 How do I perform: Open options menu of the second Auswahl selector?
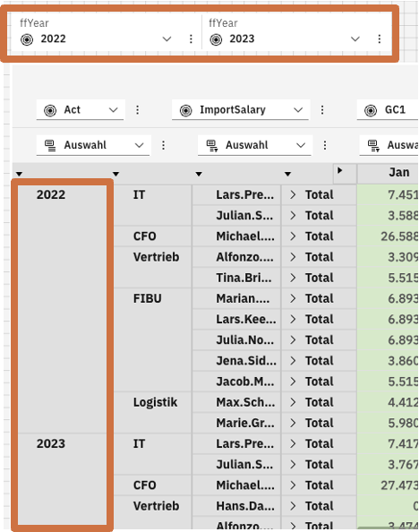pyautogui.click(x=325, y=146)
